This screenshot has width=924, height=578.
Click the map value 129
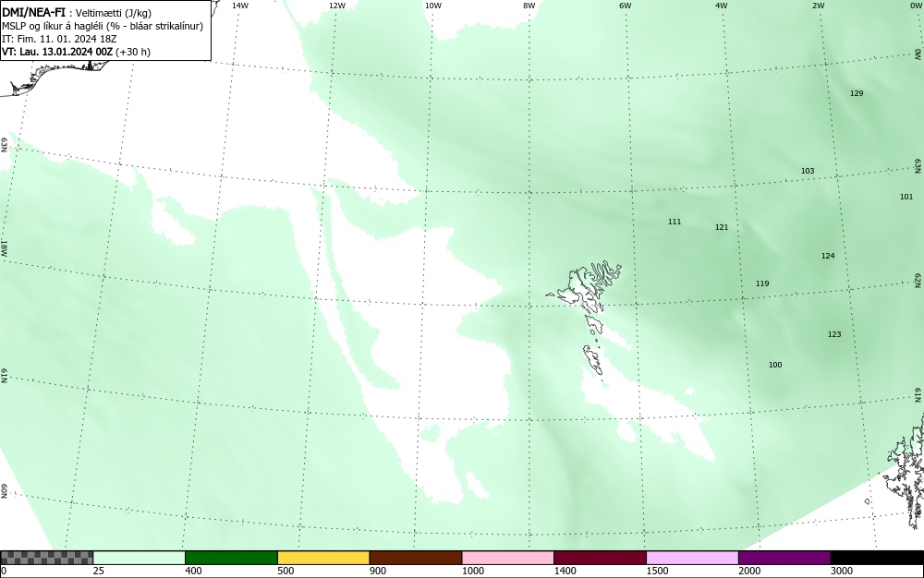857,93
